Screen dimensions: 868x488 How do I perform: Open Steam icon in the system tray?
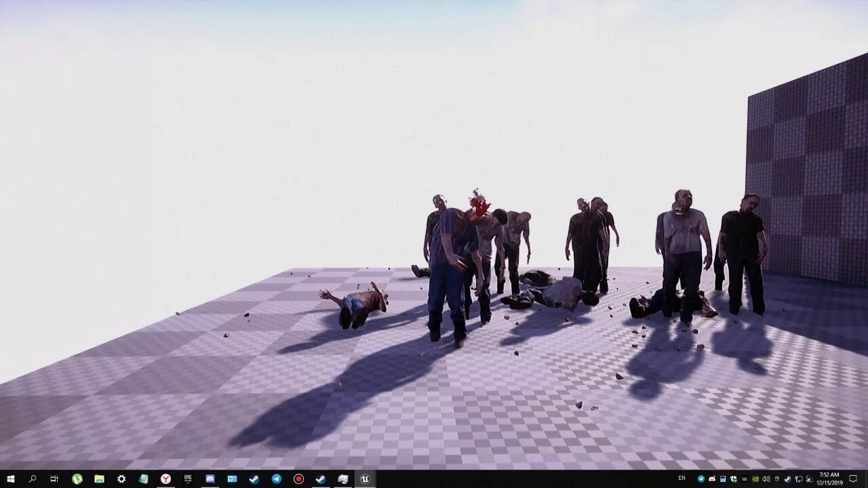(x=788, y=479)
